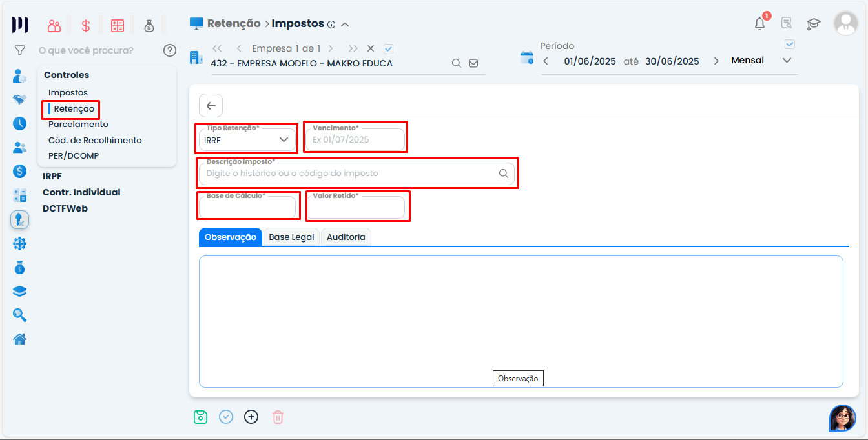Open notifications via the bell icon

759,23
